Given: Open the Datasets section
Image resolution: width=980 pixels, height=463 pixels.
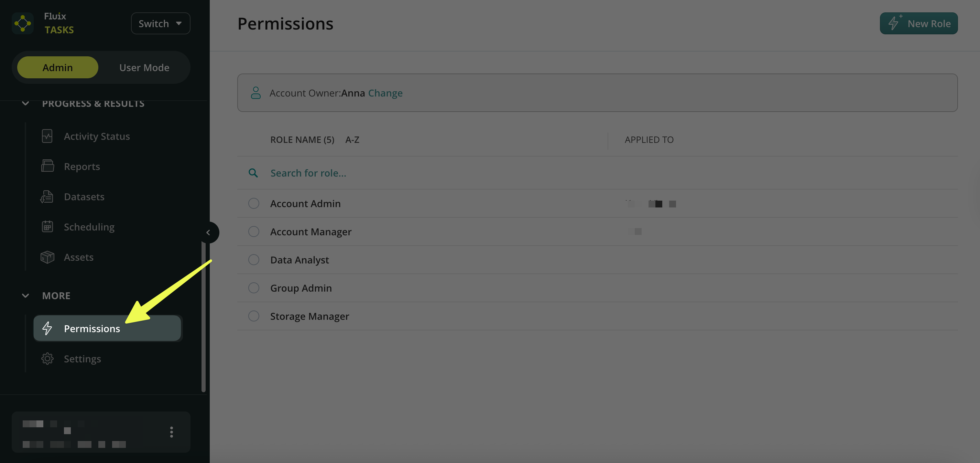Looking at the screenshot, I should point(84,196).
